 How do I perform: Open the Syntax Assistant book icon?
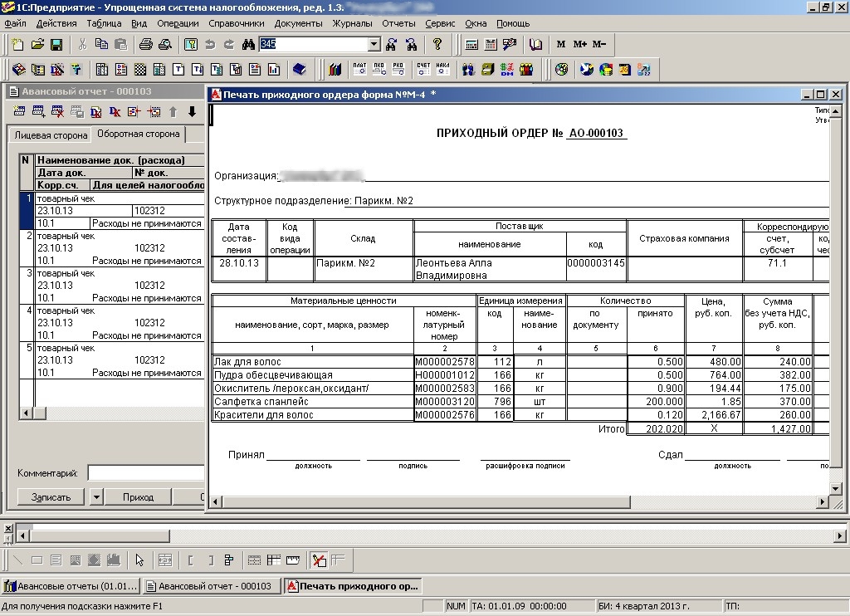tap(535, 45)
